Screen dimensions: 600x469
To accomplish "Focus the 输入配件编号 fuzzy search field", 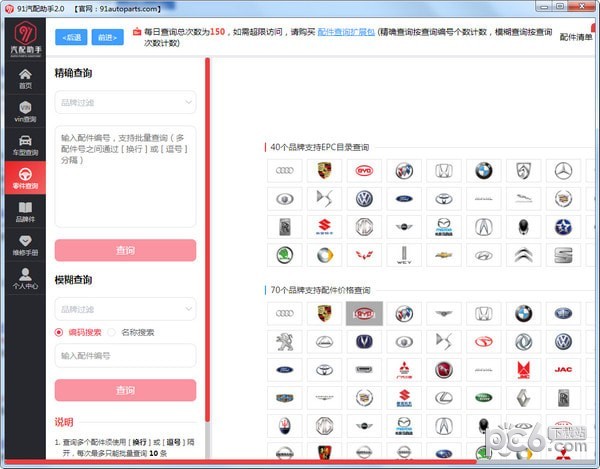I will click(x=126, y=356).
